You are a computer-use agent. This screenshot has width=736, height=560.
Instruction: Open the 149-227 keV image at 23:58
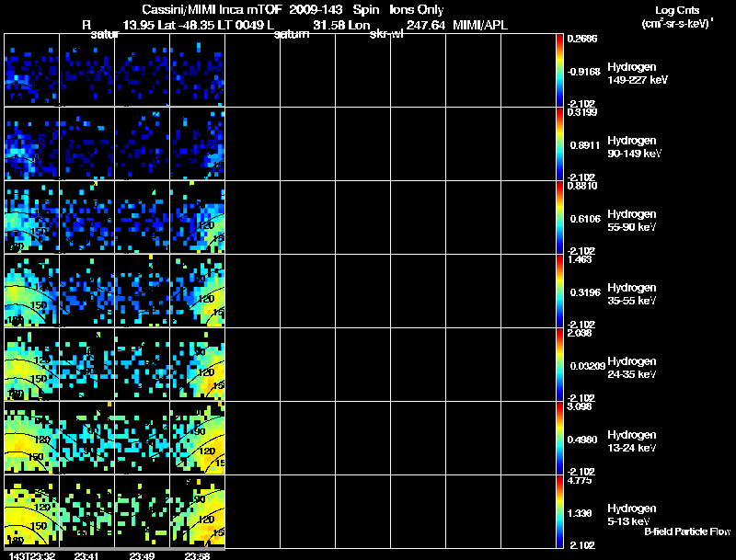coord(197,70)
